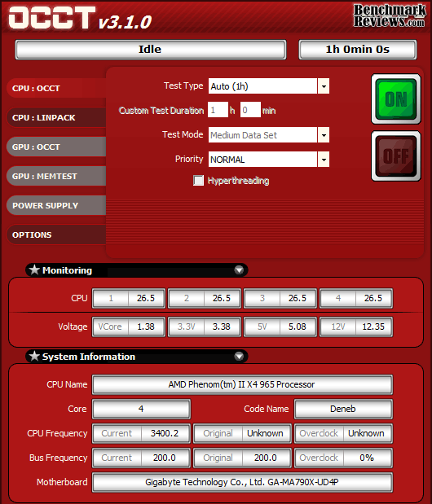Click the VCore voltage value 1.38
432x504 pixels.
(x=146, y=327)
